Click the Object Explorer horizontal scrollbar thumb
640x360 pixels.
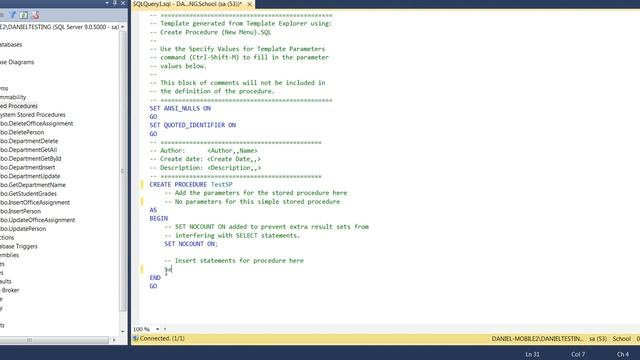click(55, 340)
